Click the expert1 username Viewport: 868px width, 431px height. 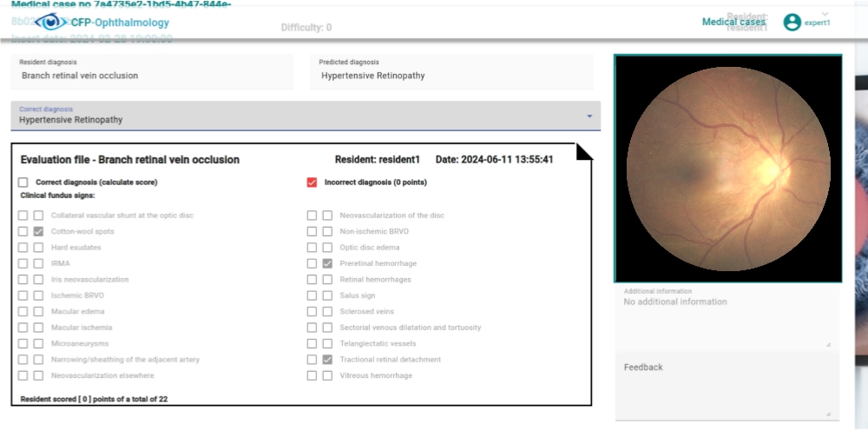click(817, 23)
